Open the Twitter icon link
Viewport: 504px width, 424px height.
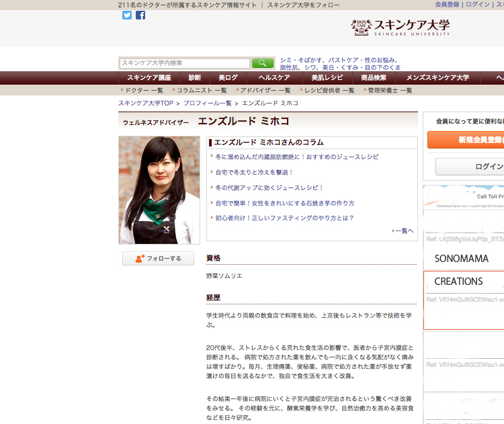click(126, 15)
